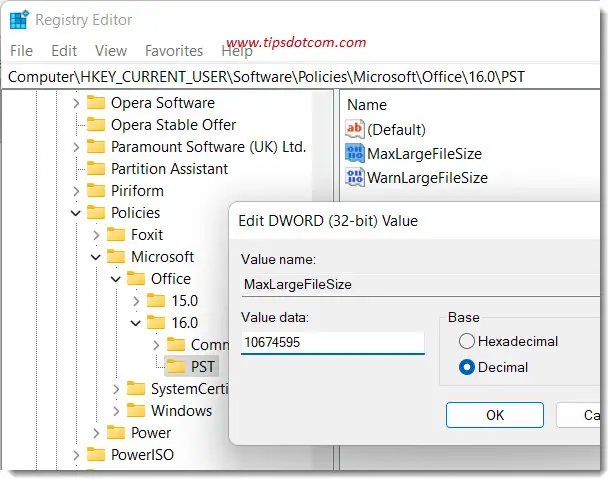Expand the Foxit key
This screenshot has height=485, width=615.
click(x=96, y=235)
